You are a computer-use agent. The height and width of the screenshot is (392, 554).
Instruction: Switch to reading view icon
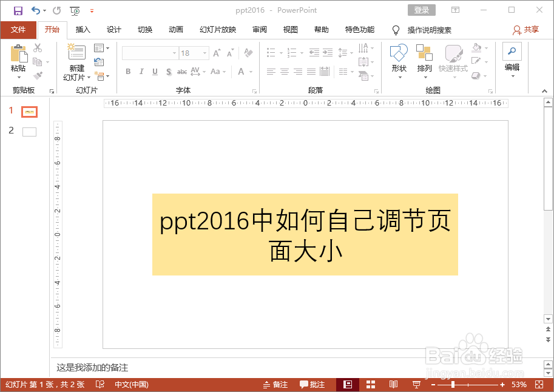coord(393,385)
